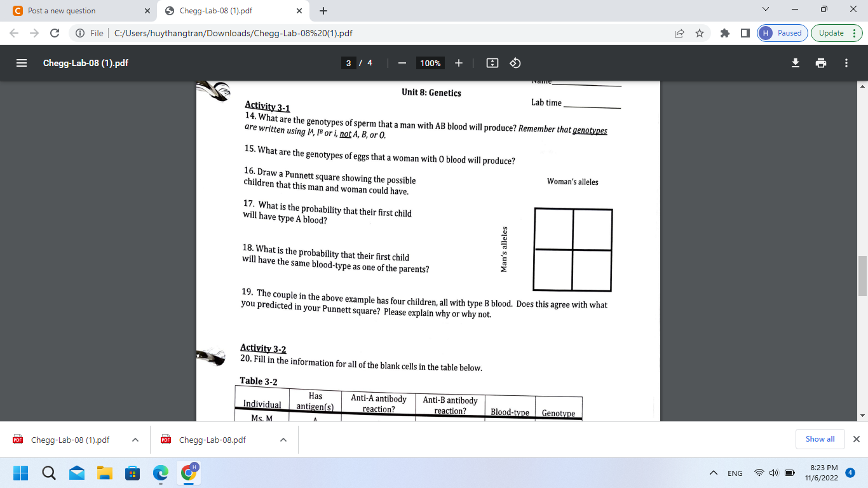View file site information icon
This screenshot has height=488, width=868.
[80, 33]
